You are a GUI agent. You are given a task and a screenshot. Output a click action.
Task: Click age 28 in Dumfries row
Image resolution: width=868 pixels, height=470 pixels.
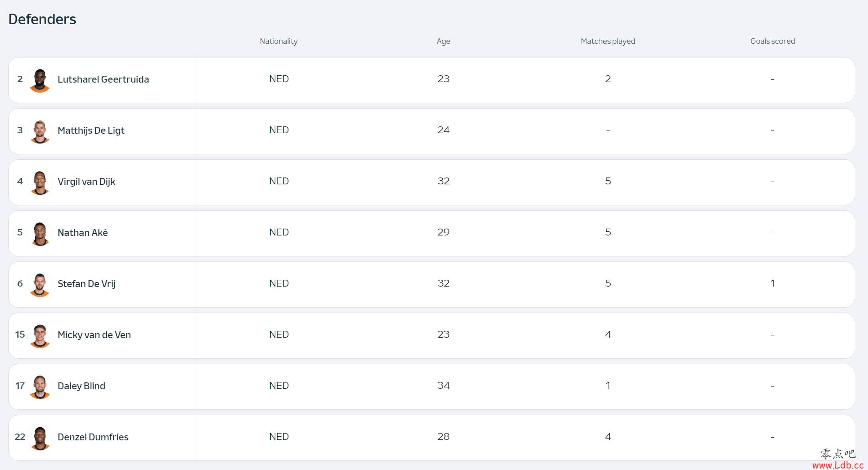(444, 437)
